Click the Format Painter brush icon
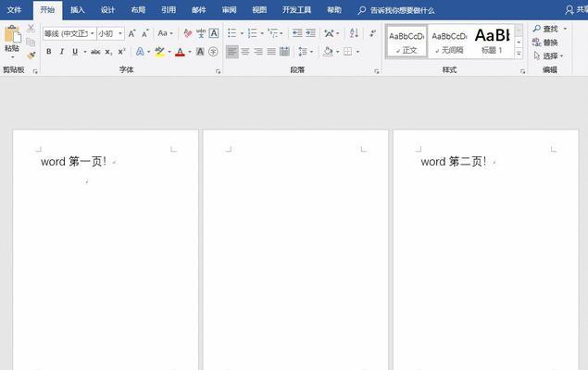 (x=31, y=55)
